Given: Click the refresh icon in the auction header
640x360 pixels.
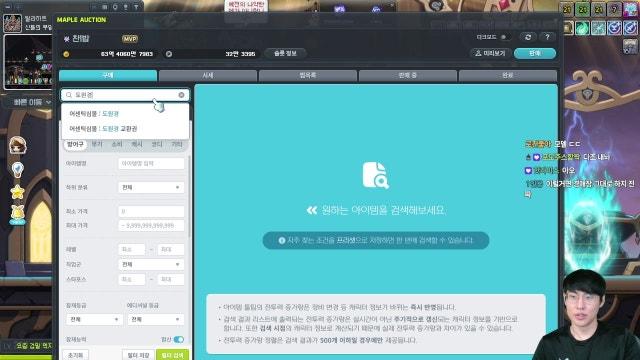Looking at the screenshot, I should click(528, 37).
